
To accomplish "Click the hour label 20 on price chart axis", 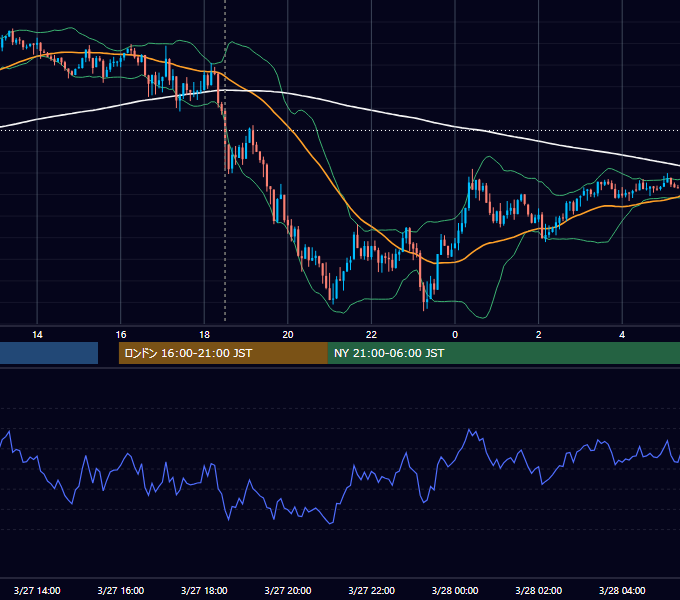I will point(288,335).
